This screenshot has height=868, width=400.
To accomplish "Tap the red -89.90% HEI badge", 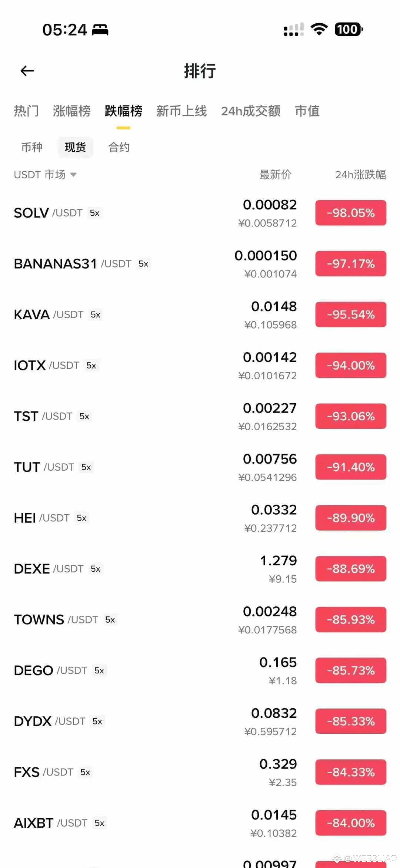I will 351,518.
